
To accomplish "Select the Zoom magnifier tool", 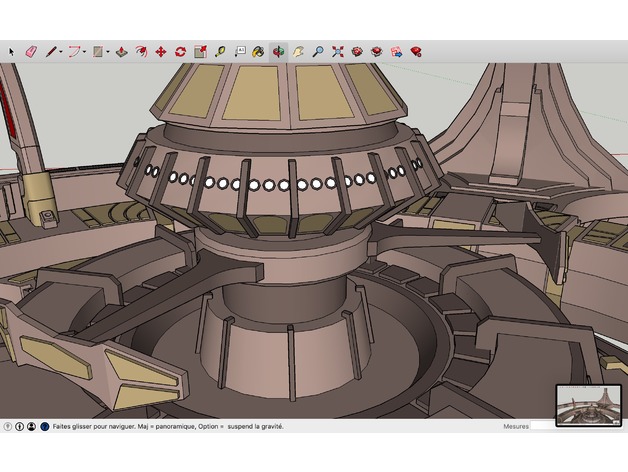I will click(318, 51).
